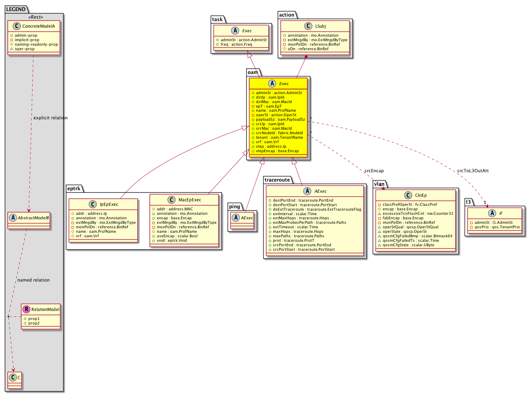532x395 pixels.
Task: Select the A icon of ping AExec class
Action: point(236,218)
